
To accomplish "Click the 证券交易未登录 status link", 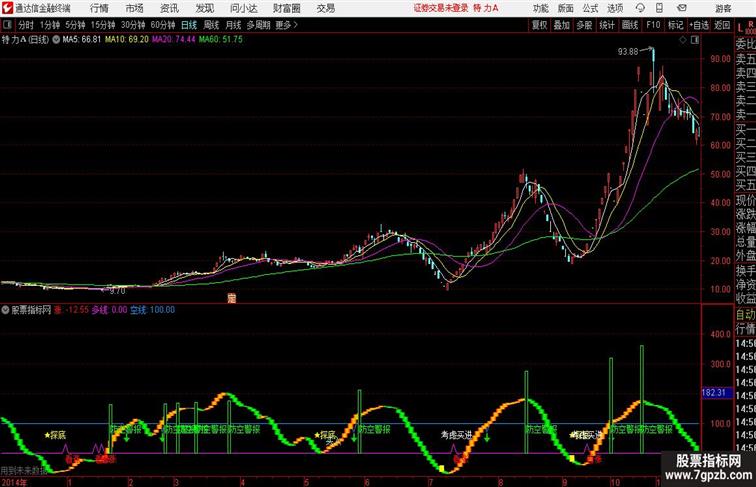I will coord(441,8).
